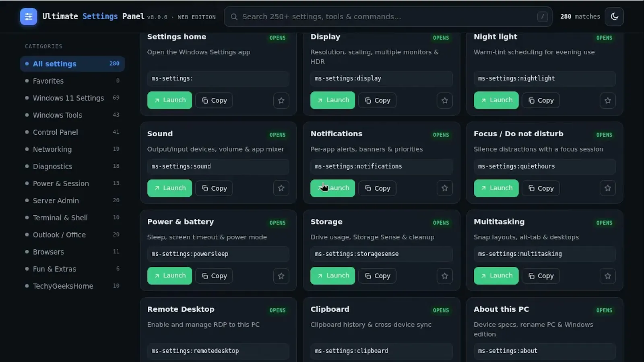Star the Power & battery card
This screenshot has width=644, height=362.
pos(281,276)
